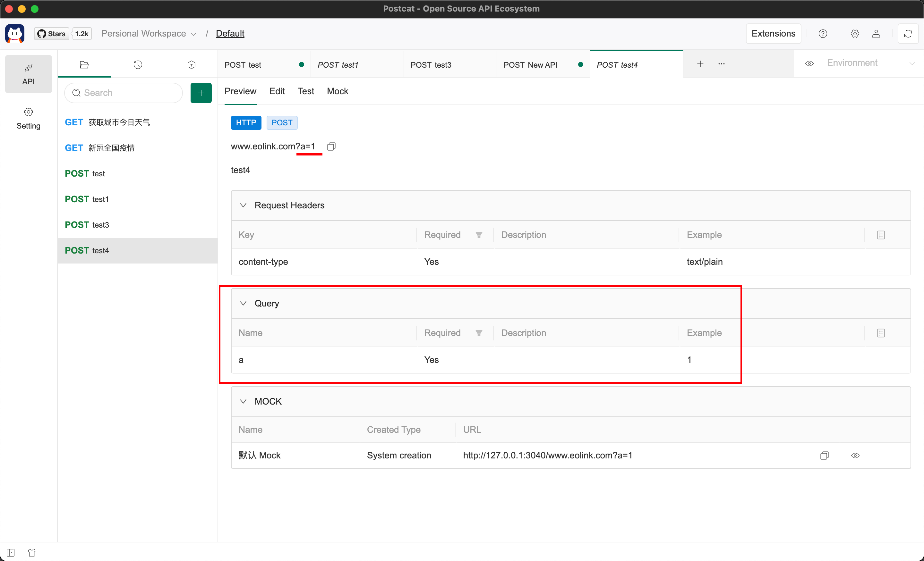Image resolution: width=924 pixels, height=561 pixels.
Task: Switch to the folder (API list) tab
Action: 84,65
